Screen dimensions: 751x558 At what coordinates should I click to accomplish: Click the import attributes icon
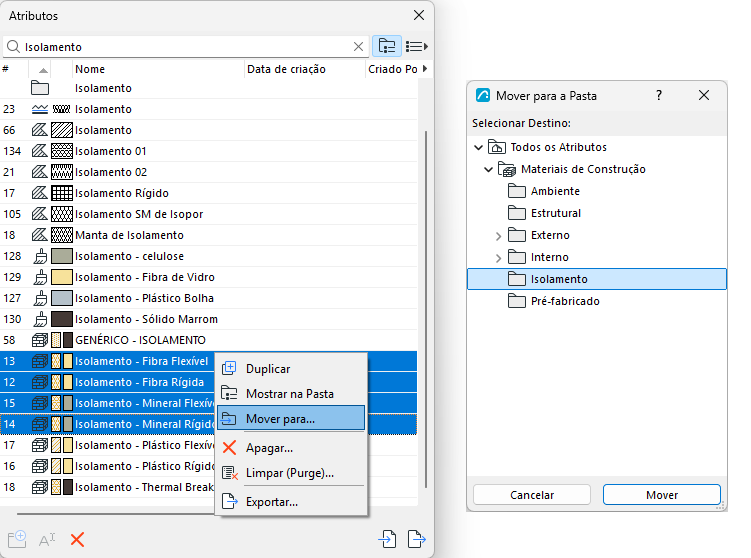click(387, 539)
